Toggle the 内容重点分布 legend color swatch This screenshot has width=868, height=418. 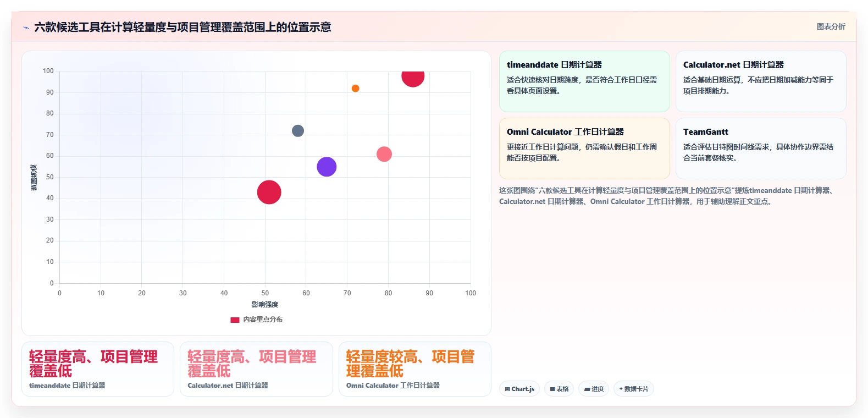click(x=235, y=320)
